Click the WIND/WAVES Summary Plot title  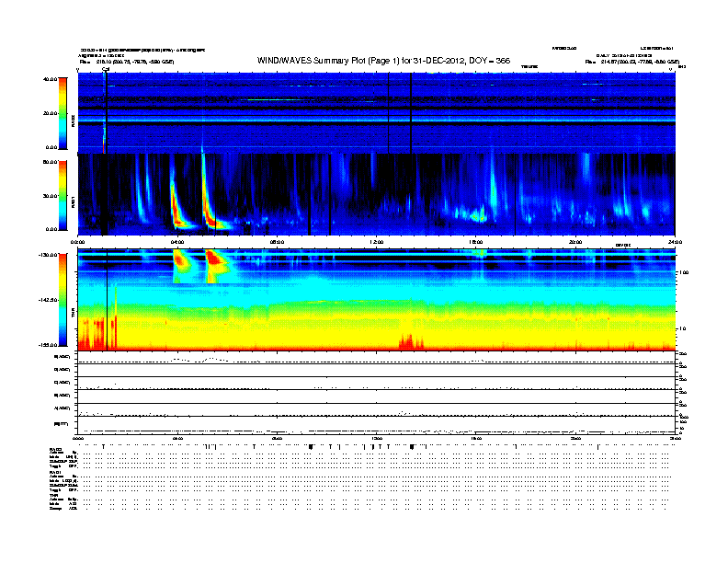[x=383, y=61]
